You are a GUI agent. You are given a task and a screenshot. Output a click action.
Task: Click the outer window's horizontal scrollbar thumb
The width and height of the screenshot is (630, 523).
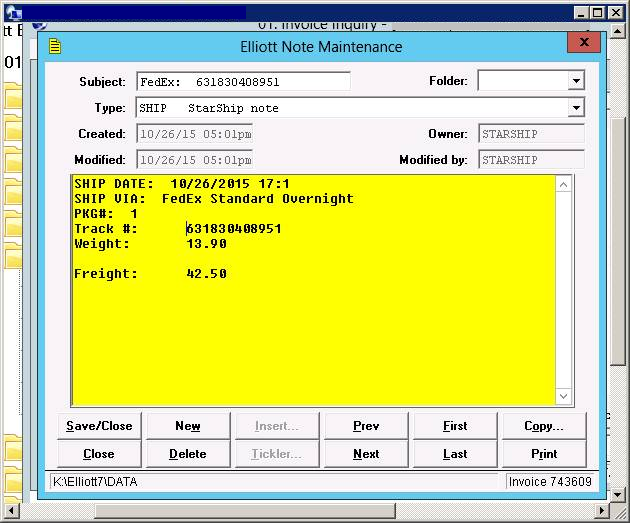point(245,511)
